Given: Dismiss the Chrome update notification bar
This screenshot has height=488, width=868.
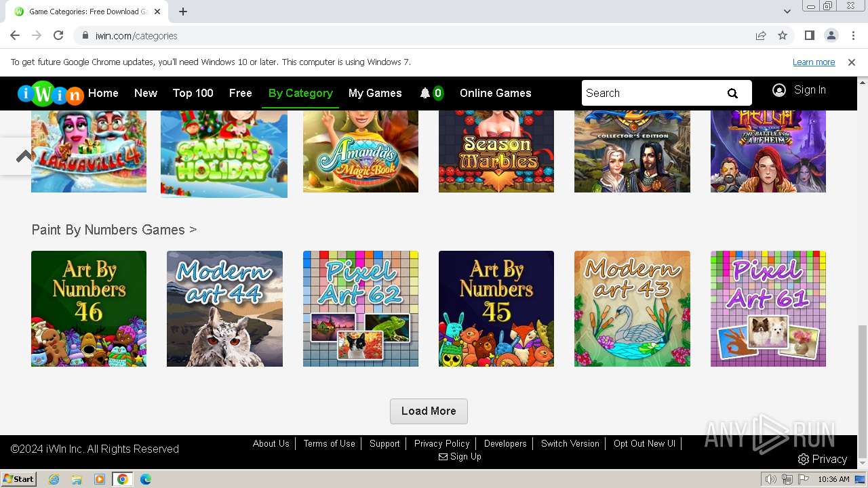Looking at the screenshot, I should [x=852, y=62].
